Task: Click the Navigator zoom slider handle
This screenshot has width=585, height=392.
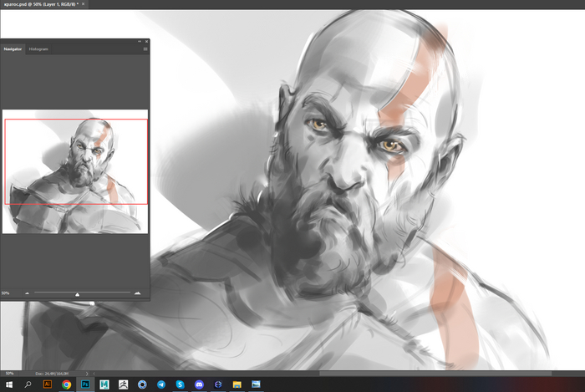Action: 77,294
